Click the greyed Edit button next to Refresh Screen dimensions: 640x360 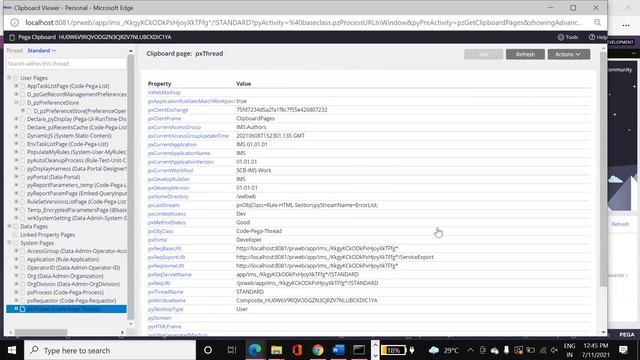(x=483, y=54)
